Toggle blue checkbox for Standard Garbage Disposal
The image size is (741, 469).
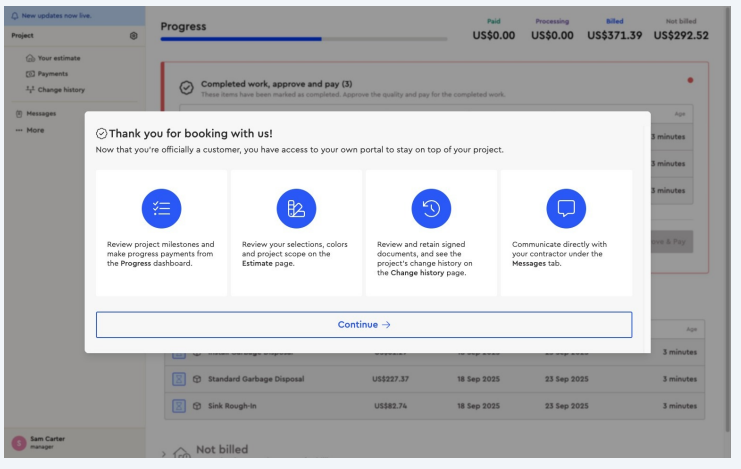pos(179,379)
